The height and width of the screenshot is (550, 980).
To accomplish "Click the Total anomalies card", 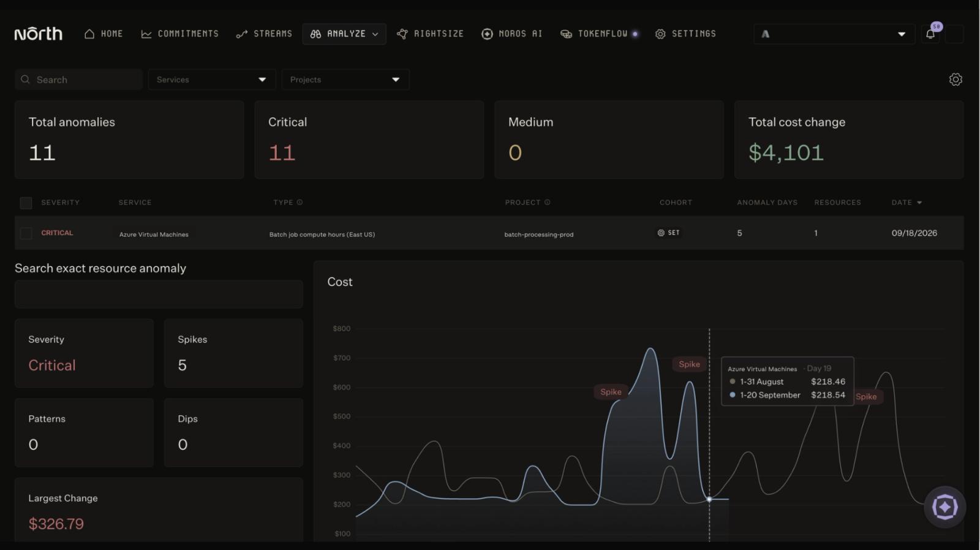I will [x=129, y=140].
